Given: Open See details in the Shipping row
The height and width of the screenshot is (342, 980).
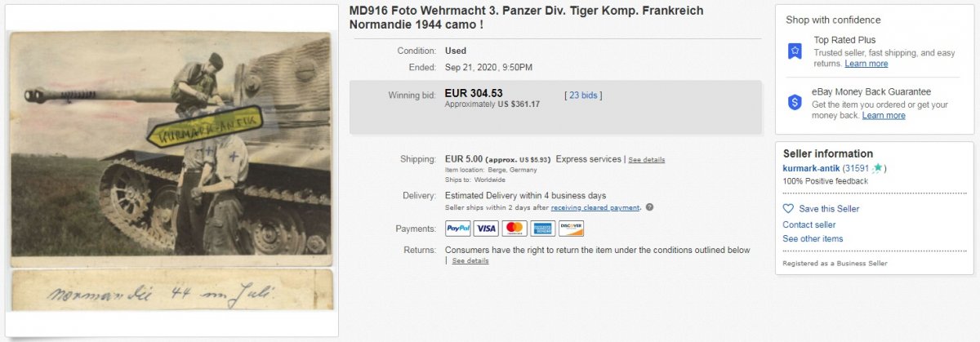Looking at the screenshot, I should (x=646, y=160).
